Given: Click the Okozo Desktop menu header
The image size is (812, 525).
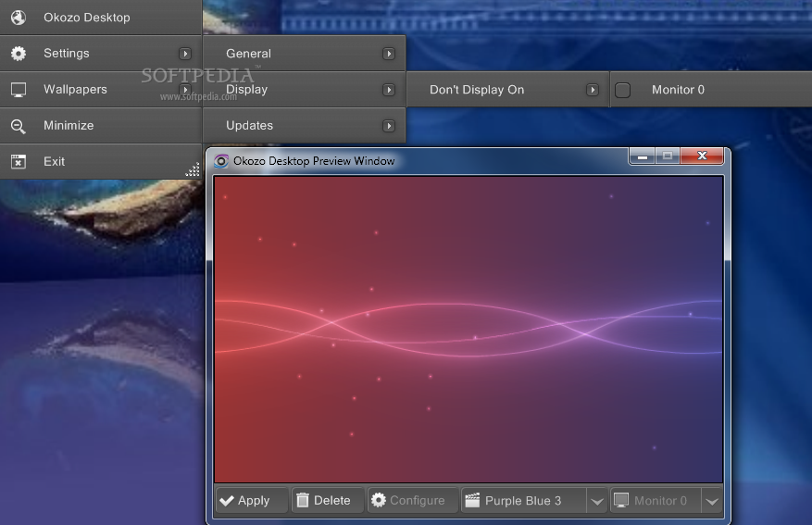Looking at the screenshot, I should [x=101, y=18].
